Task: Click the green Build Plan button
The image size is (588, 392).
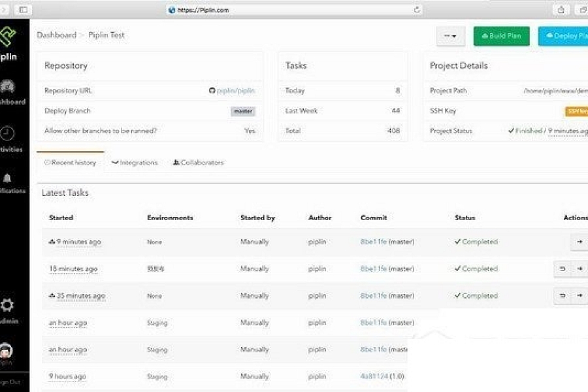Action: pyautogui.click(x=501, y=36)
